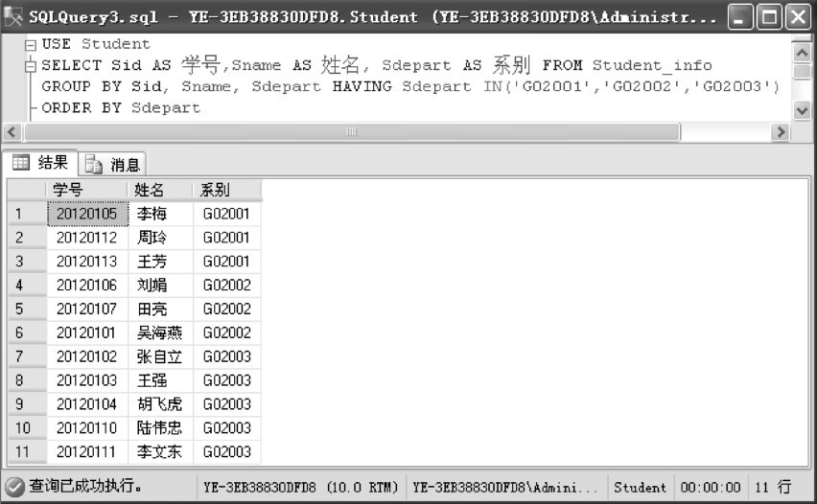The height and width of the screenshot is (504, 817).
Task: Click name cell 田亮
Action: coord(160,309)
